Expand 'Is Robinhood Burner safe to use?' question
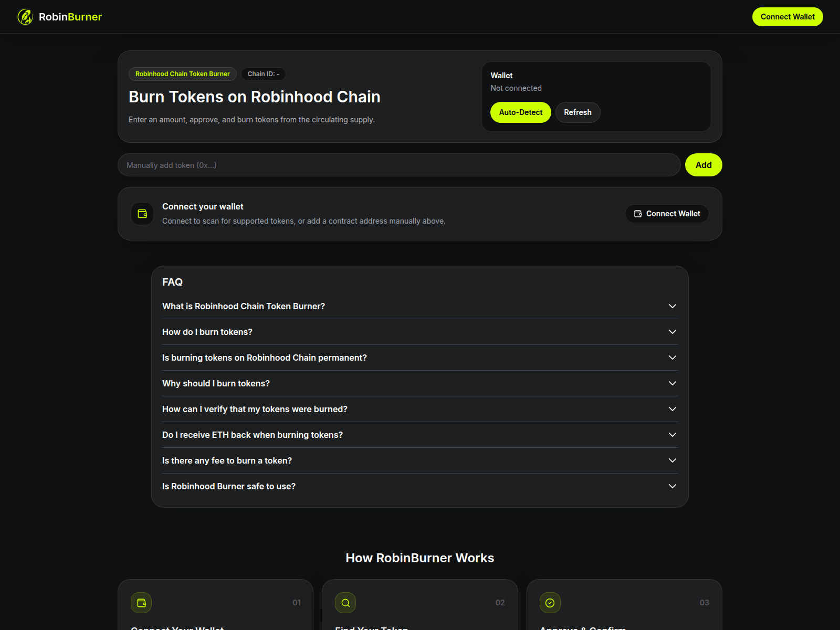Screen dimensions: 840x630 (x=420, y=486)
